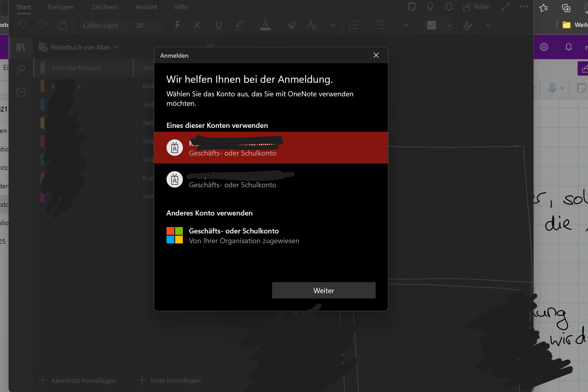Toggle the to-do checkbox tag
The height and width of the screenshot is (392, 588).
point(431,25)
